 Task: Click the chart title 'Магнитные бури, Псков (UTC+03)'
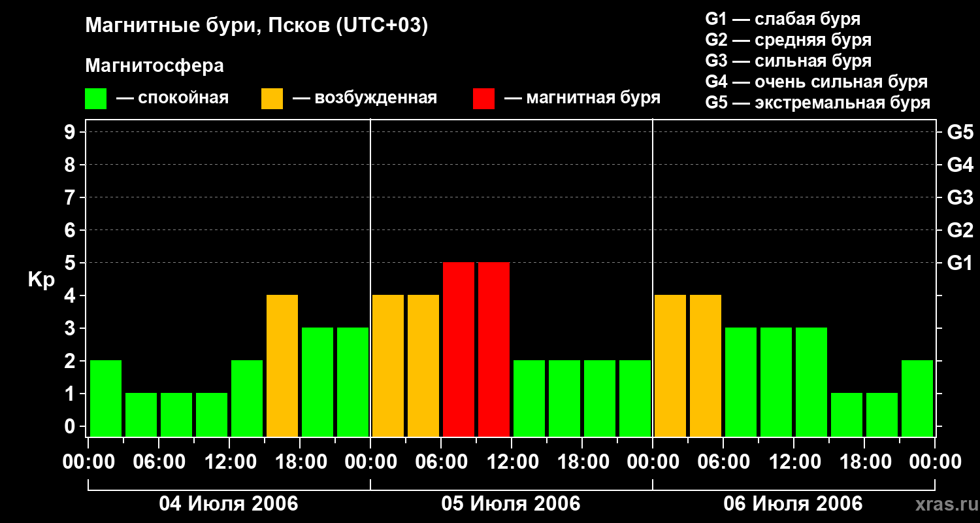[x=257, y=26]
